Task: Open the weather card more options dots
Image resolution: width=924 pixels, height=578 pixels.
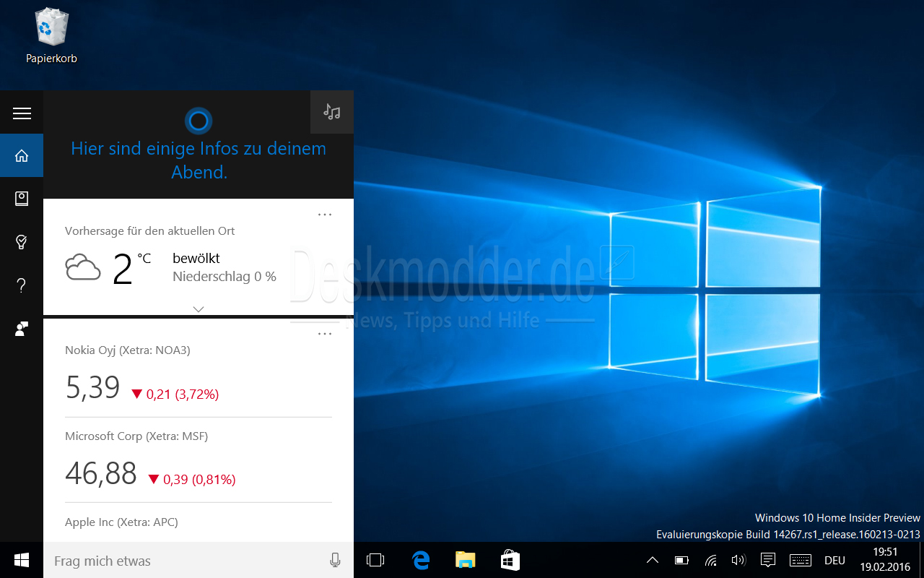Action: [x=325, y=215]
